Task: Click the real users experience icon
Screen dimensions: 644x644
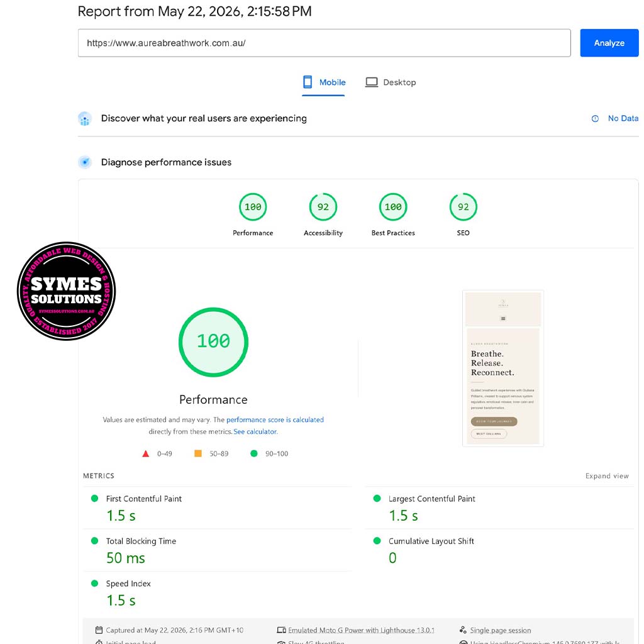Action: 85,119
